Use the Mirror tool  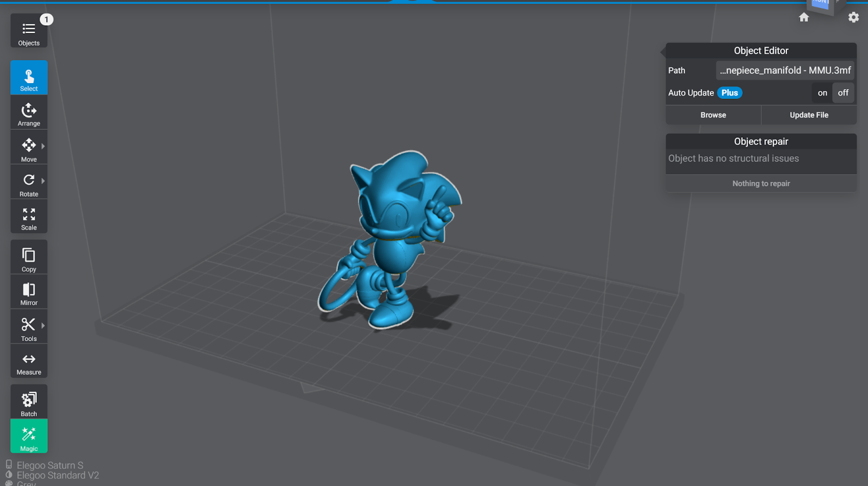tap(29, 292)
